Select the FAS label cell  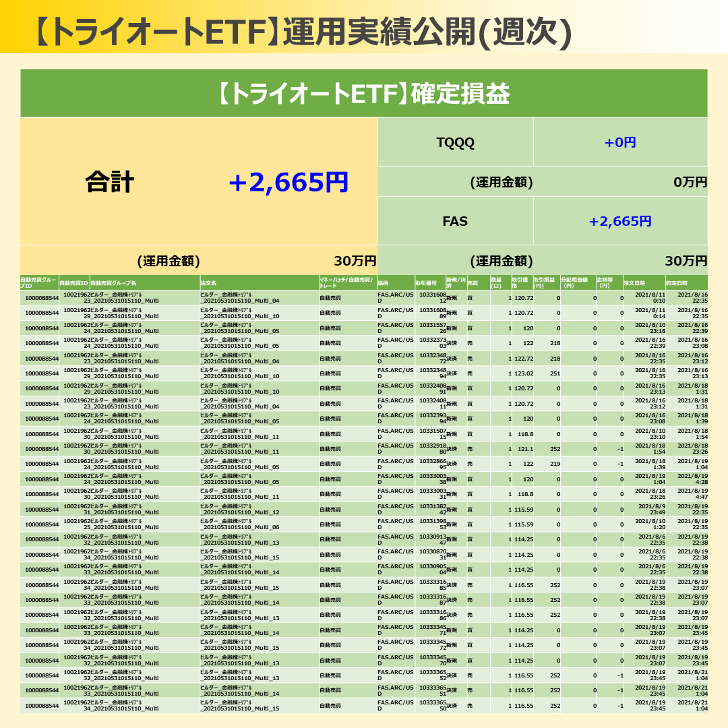pos(456,221)
